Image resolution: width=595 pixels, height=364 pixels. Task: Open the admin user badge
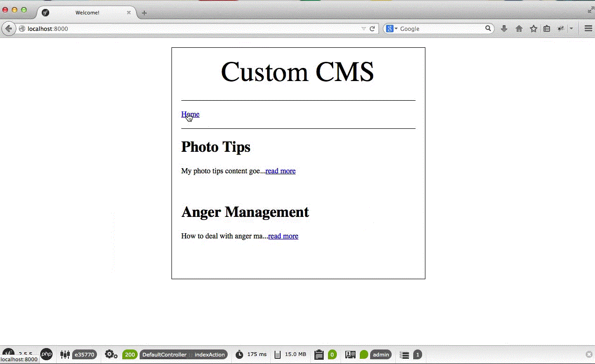[x=381, y=355]
